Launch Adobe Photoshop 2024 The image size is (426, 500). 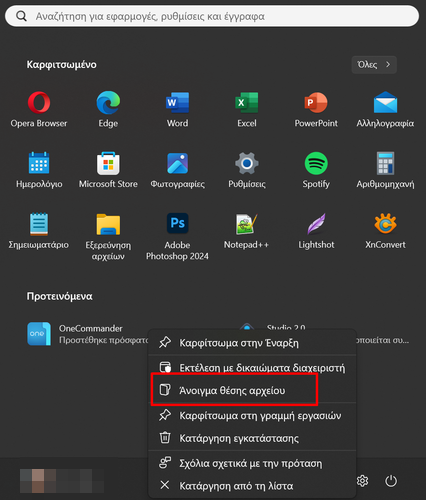tap(177, 237)
